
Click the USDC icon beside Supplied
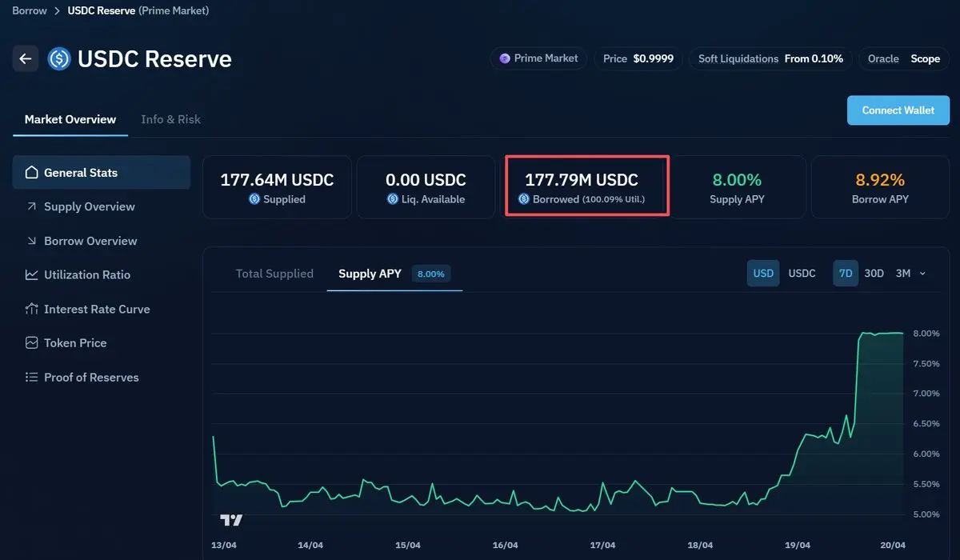254,199
